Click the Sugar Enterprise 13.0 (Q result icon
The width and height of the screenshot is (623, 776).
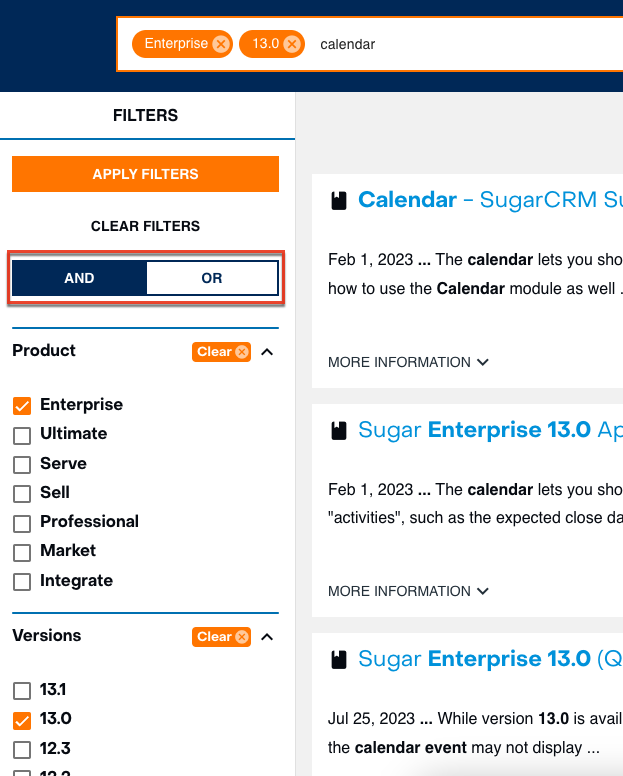[339, 659]
